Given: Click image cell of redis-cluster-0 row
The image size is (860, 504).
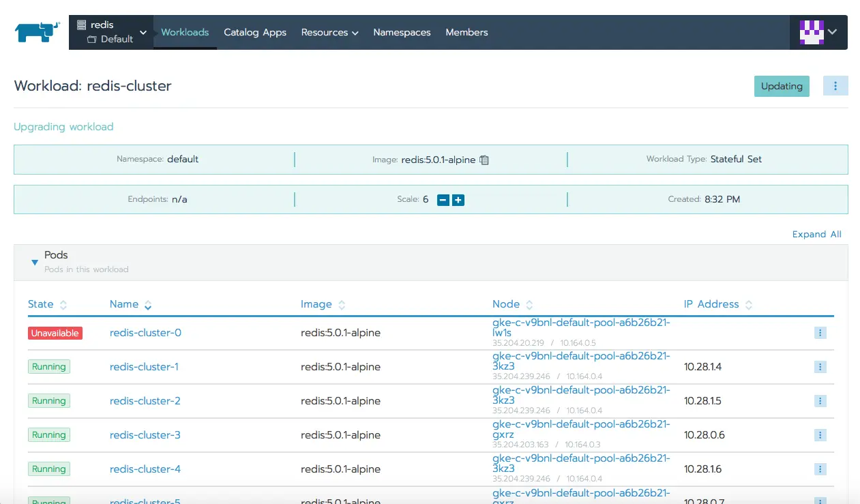Looking at the screenshot, I should coord(340,333).
